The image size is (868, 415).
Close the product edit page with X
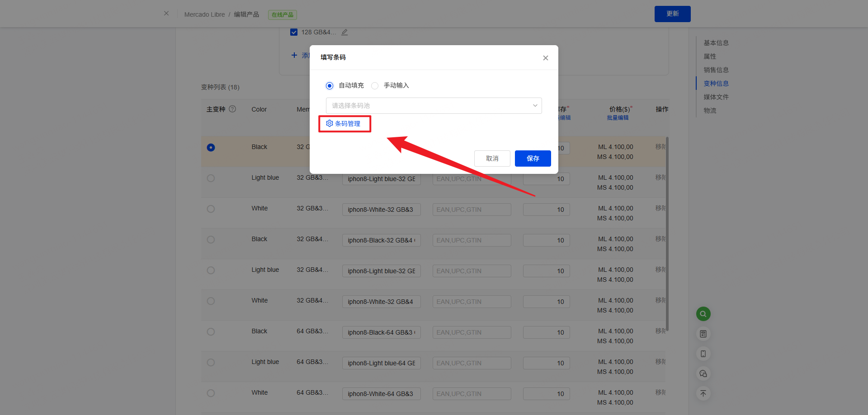coord(166,14)
